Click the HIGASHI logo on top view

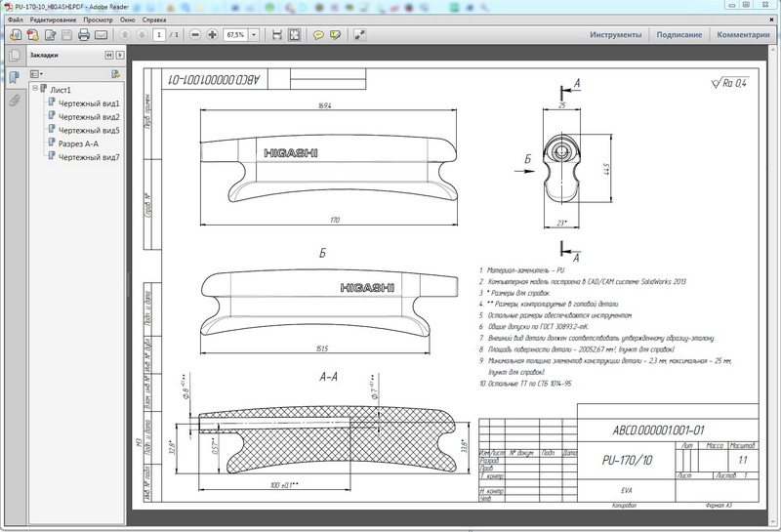(291, 153)
